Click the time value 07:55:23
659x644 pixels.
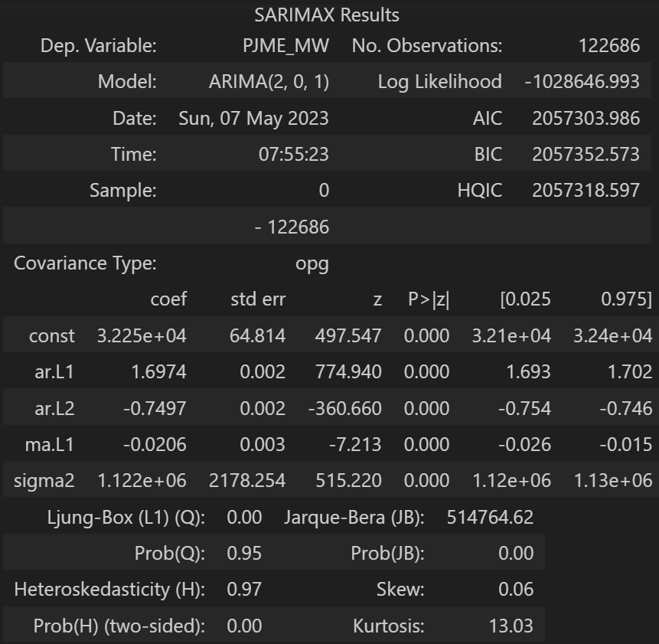293,155
